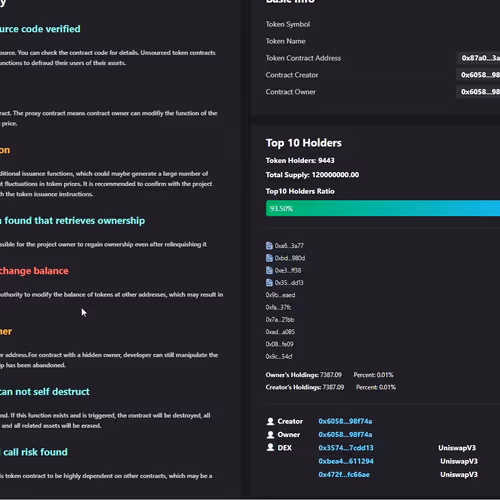This screenshot has width=500, height=500.
Task: Click the Token Contract Address value 0x87a0
Action: click(479, 58)
